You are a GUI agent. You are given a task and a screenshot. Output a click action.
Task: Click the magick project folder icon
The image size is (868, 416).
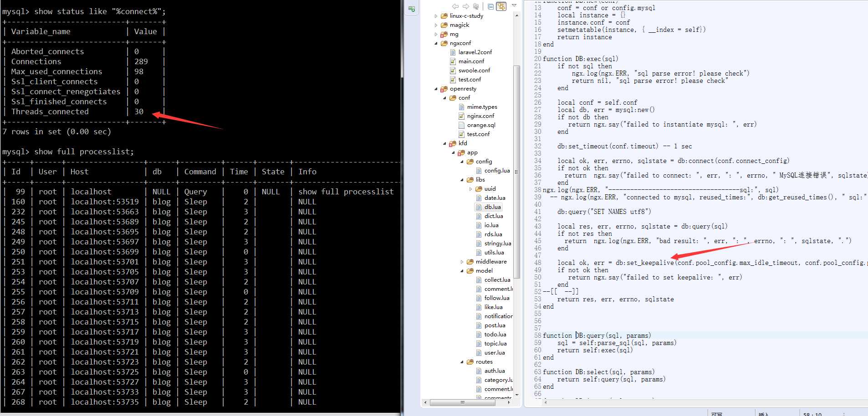pyautogui.click(x=444, y=25)
